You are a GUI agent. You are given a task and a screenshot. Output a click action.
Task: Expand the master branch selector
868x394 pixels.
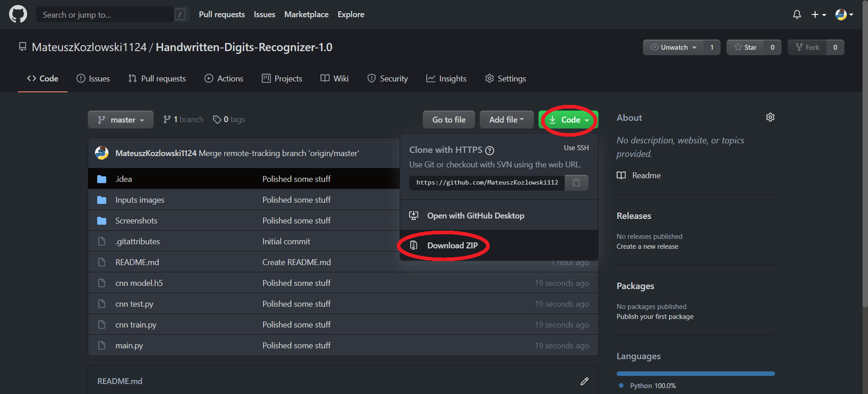click(x=121, y=120)
